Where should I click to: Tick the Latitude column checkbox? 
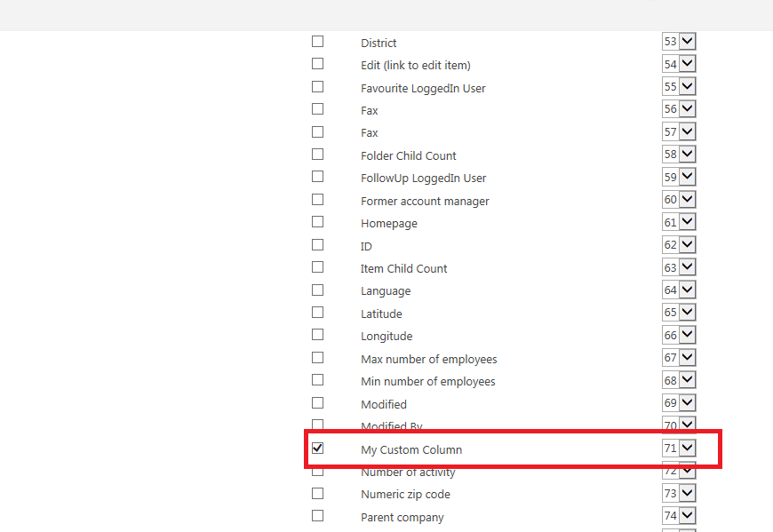coord(317,313)
